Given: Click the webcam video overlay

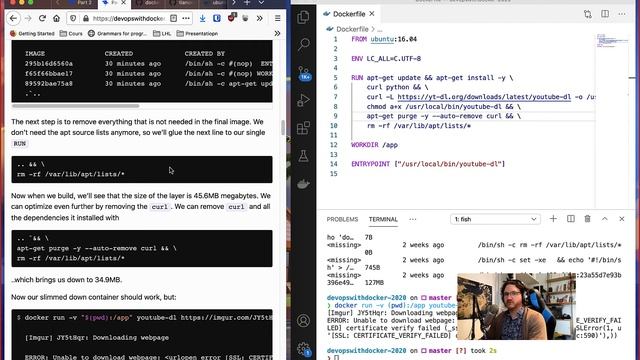Looking at the screenshot, I should click(516, 306).
